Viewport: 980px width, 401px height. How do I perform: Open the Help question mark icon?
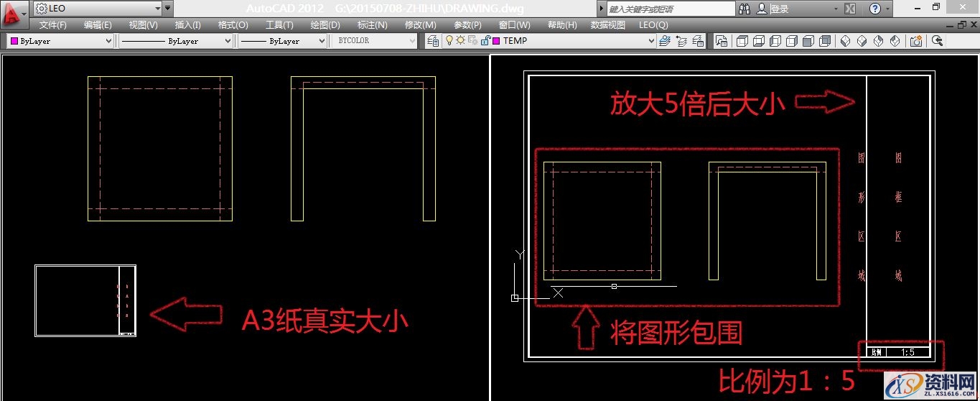click(x=874, y=9)
